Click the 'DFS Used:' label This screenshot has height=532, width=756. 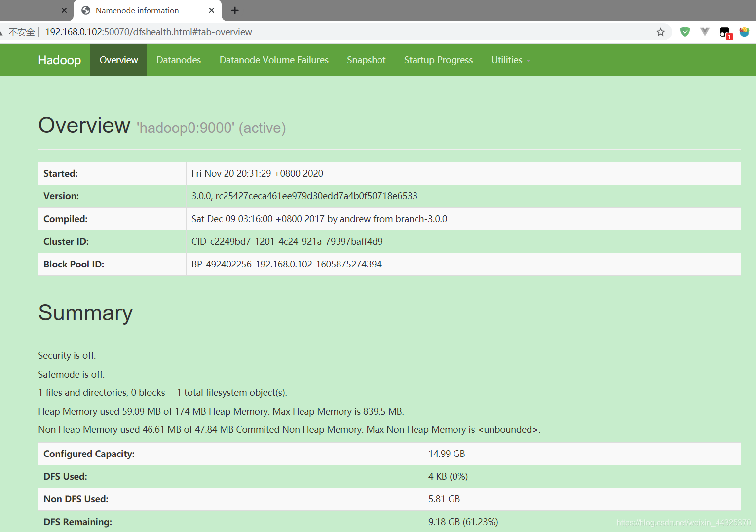point(65,477)
